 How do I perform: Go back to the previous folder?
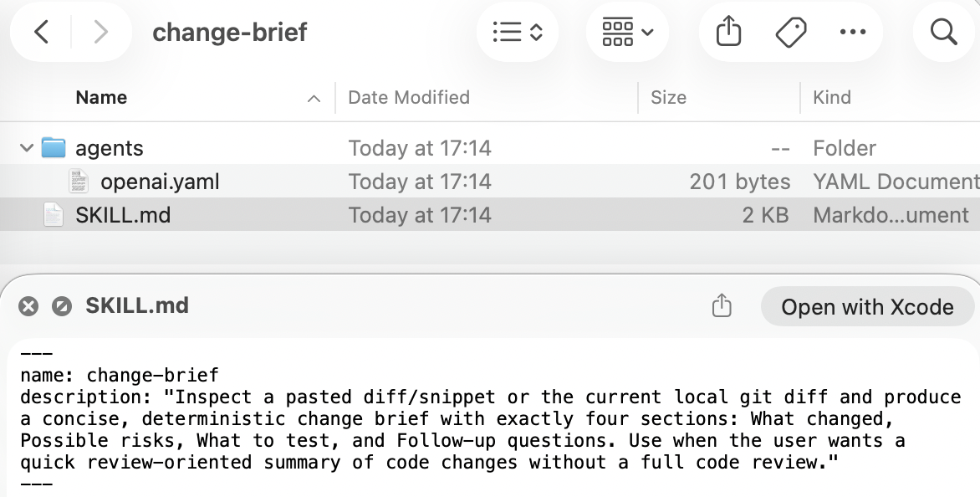[41, 33]
